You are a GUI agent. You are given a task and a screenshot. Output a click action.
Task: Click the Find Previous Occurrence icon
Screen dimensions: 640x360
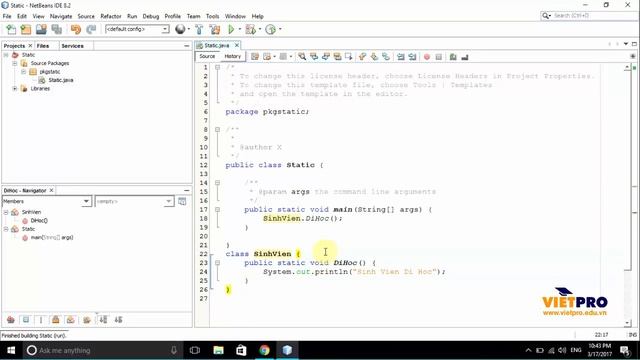coord(314,57)
